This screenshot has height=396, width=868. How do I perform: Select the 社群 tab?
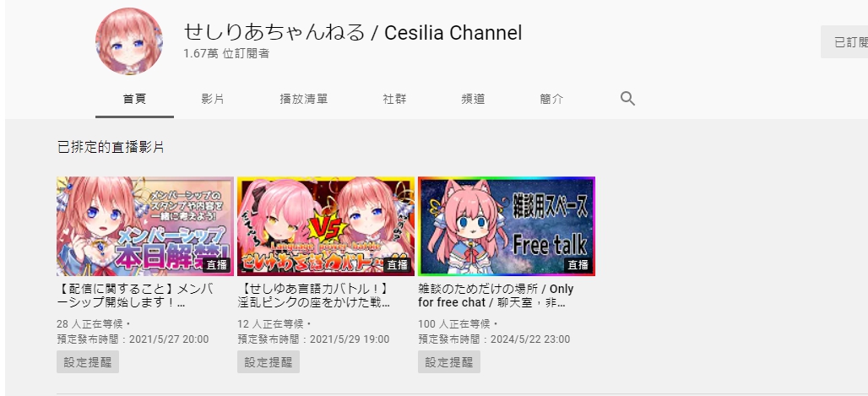click(394, 99)
